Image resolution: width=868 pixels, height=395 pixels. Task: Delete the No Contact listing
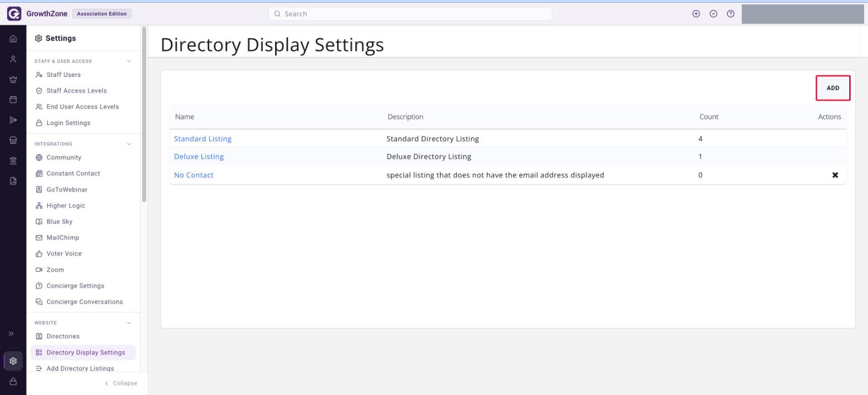point(835,175)
